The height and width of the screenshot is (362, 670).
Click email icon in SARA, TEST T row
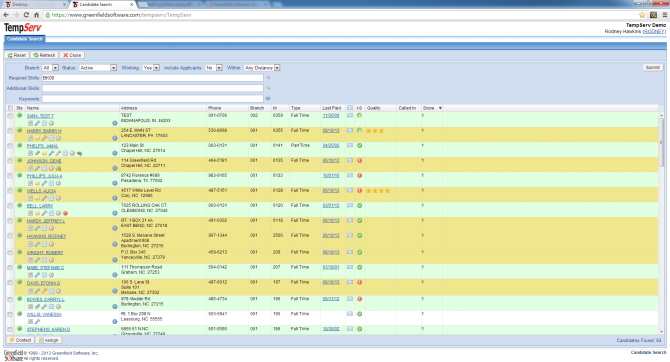[350, 115]
